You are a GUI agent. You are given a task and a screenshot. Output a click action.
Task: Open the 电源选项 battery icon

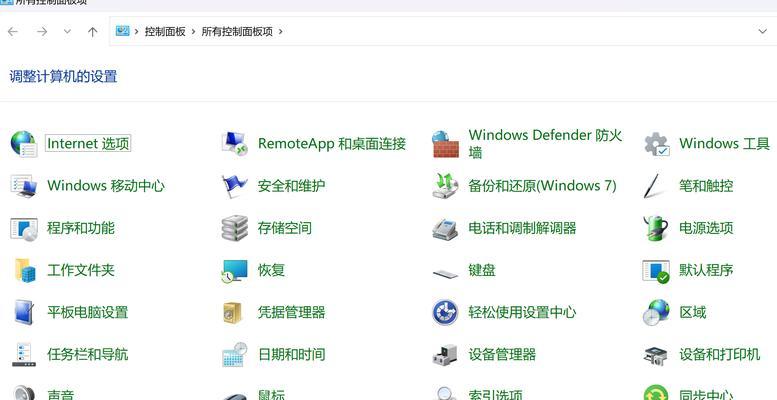tap(656, 228)
